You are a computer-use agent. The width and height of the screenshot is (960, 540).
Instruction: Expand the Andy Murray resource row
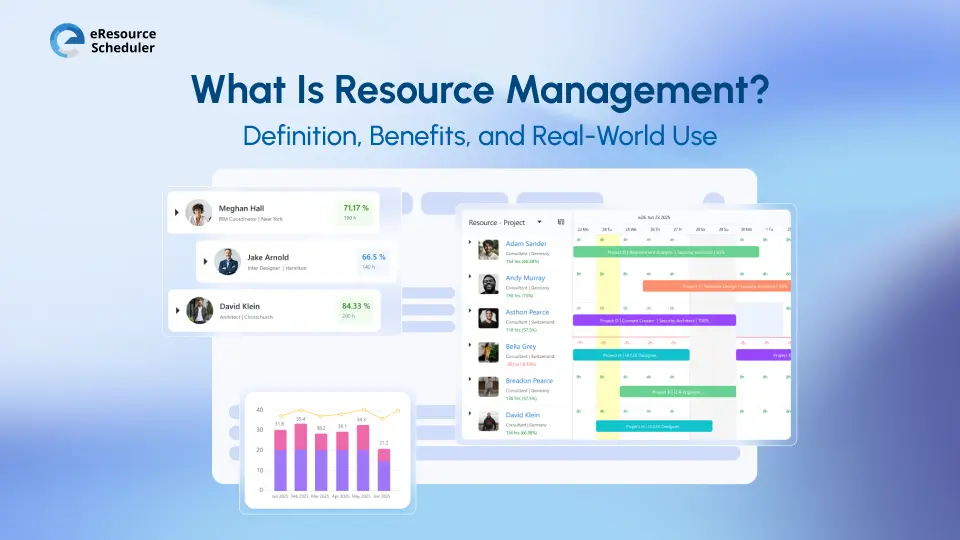tap(470, 277)
